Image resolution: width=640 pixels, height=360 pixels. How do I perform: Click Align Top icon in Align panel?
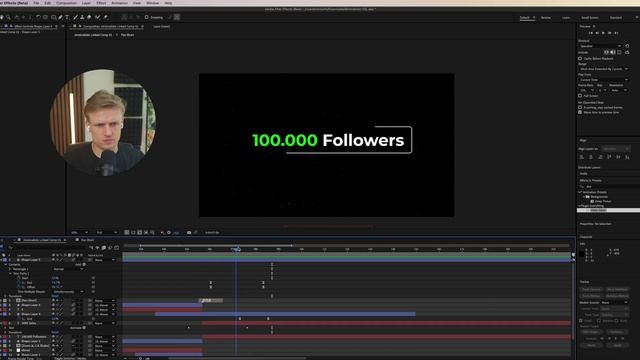pos(609,157)
